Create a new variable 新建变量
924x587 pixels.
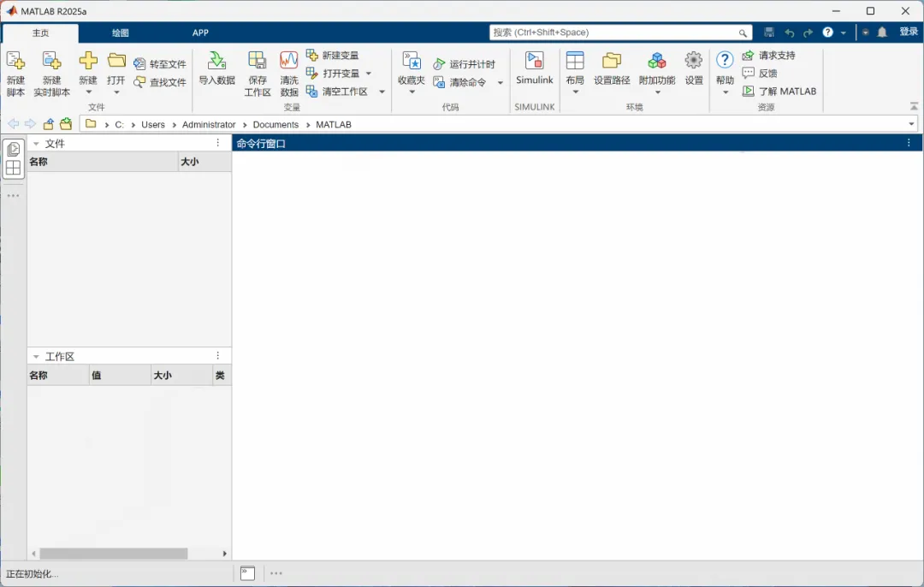tap(333, 55)
